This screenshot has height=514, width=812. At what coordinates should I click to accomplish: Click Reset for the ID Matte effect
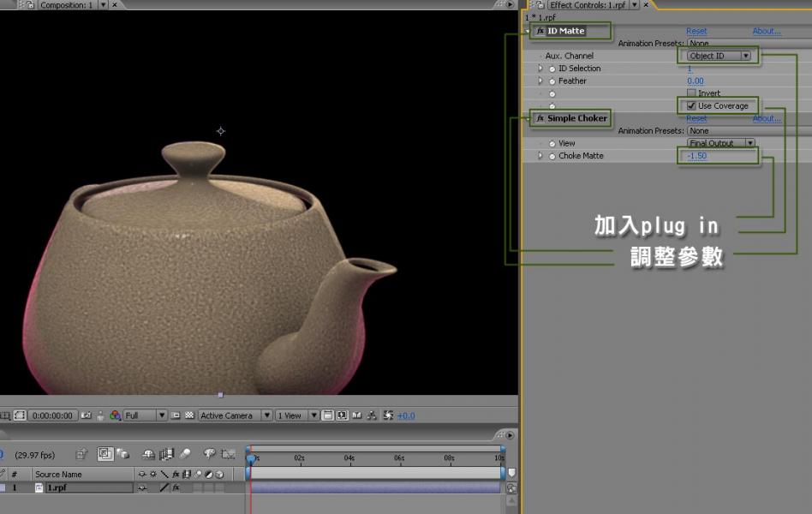click(x=696, y=32)
